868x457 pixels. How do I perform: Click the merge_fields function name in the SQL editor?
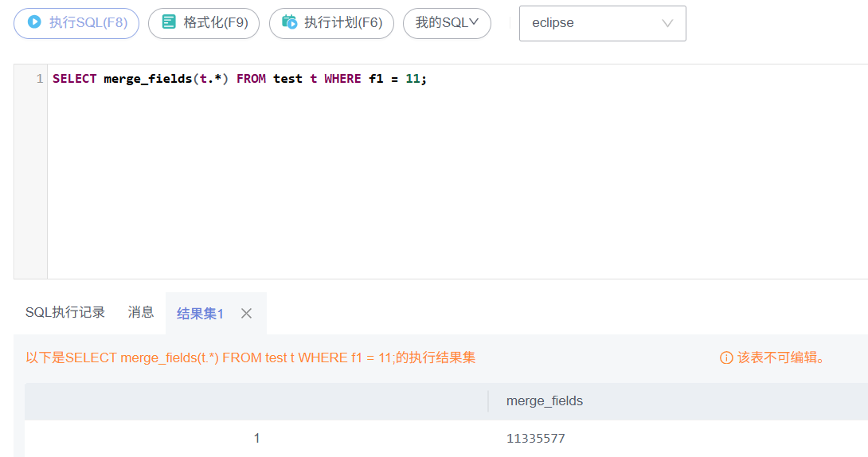click(148, 79)
